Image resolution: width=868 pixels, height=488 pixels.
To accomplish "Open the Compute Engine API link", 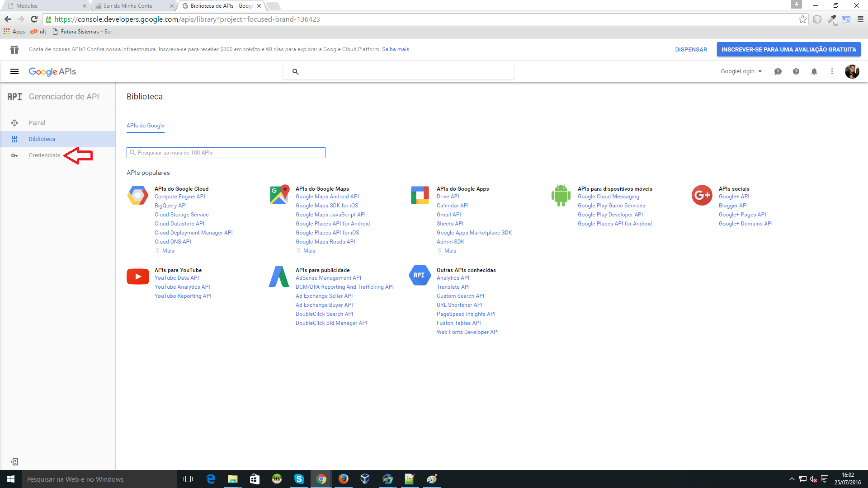I will pyautogui.click(x=180, y=197).
